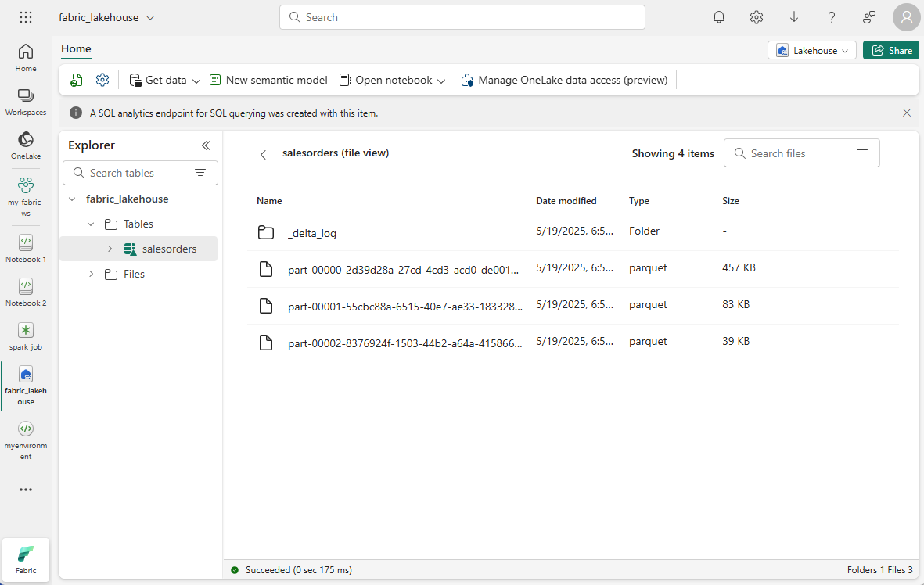Open filter icon in Search tables box
Viewport: 924px width, 585px height.
point(200,173)
